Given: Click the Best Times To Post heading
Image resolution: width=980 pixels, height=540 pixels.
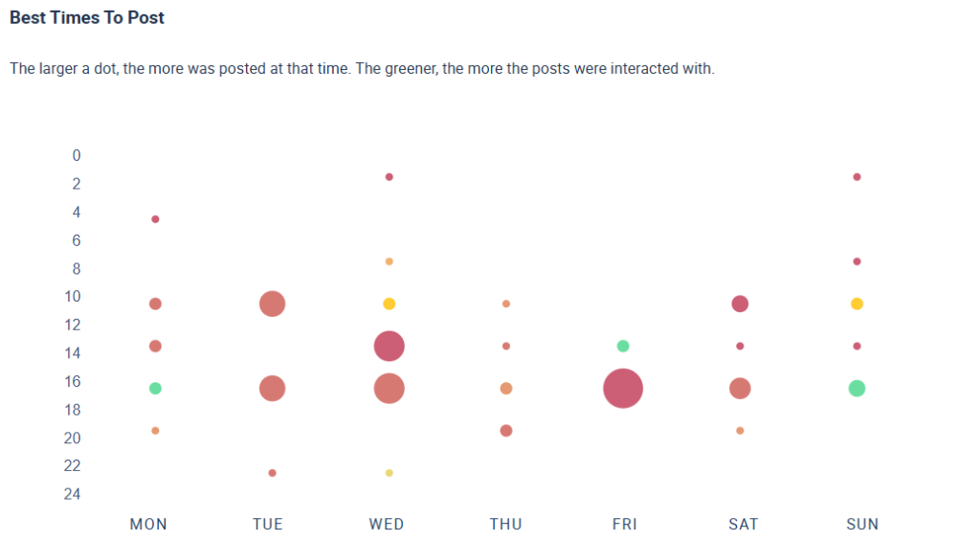Looking at the screenshot, I should (87, 18).
